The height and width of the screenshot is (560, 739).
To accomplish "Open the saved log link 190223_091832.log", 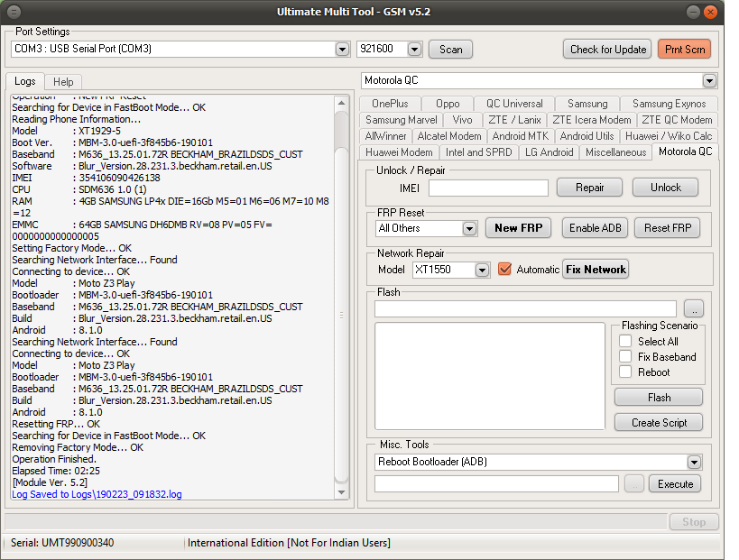I will [97, 494].
